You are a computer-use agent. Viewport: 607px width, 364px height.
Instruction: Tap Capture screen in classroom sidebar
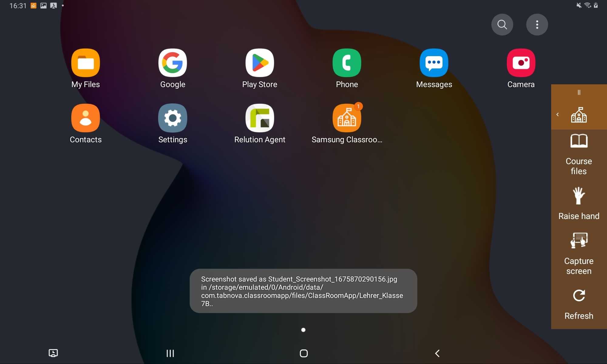579,254
